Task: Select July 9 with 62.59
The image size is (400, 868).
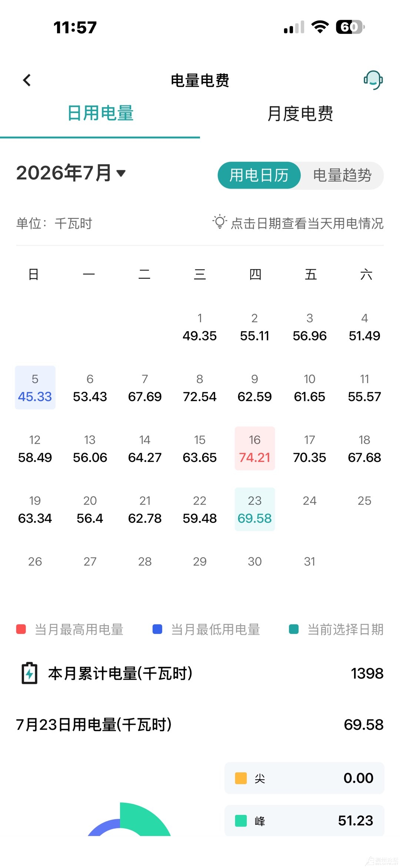Action: tap(254, 388)
